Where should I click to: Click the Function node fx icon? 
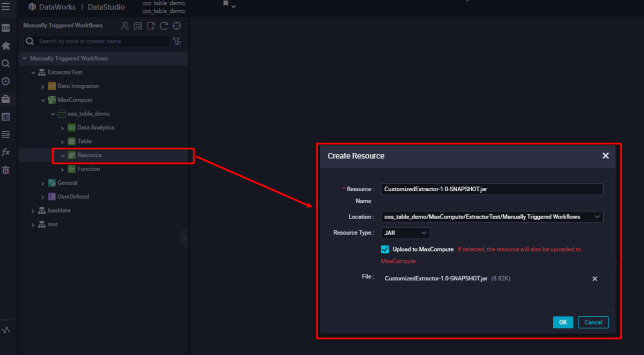click(71, 169)
